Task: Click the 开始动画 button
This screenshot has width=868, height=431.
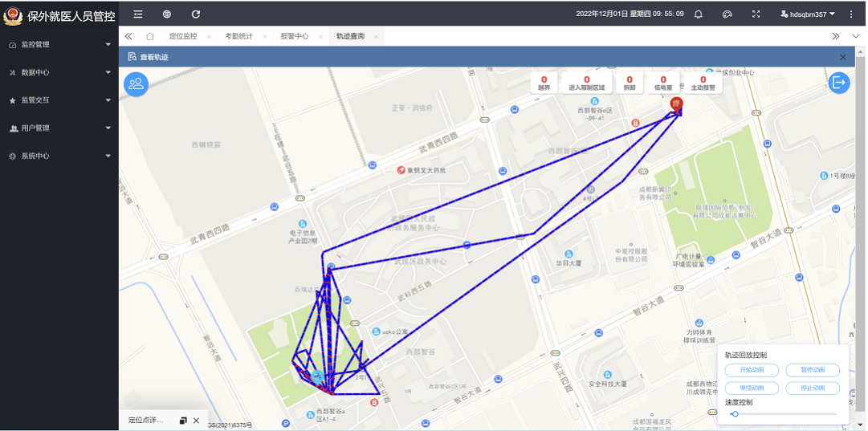Action: click(x=752, y=370)
